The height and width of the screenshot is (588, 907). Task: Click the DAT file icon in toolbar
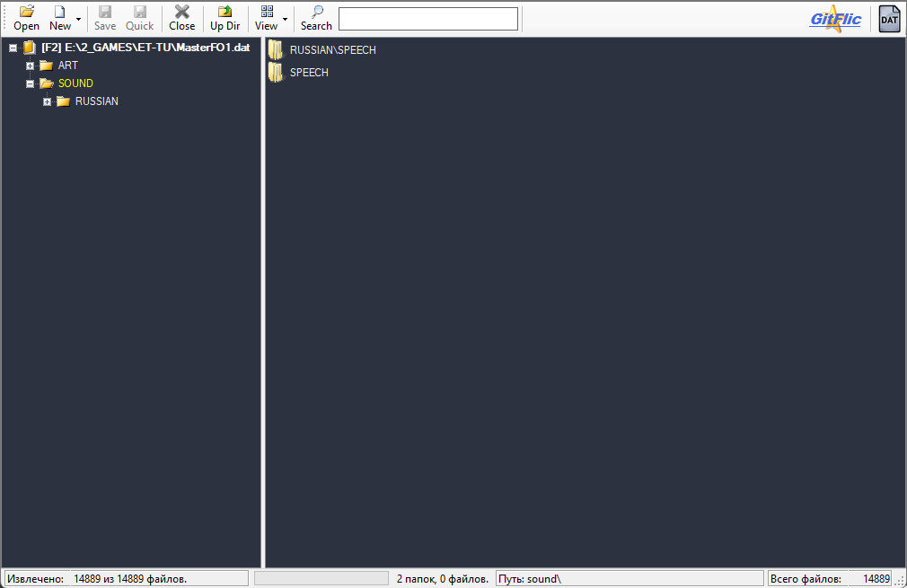click(889, 19)
